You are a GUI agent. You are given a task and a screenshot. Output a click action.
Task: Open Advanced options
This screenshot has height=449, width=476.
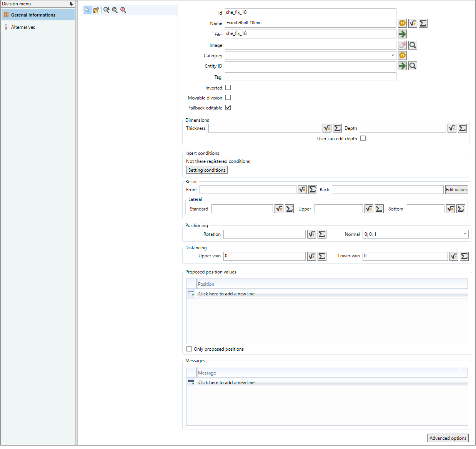click(448, 438)
